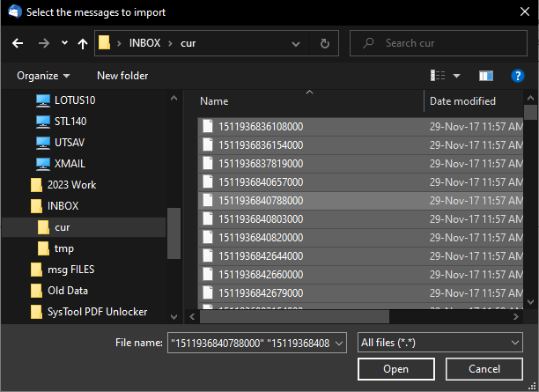Viewport: 539px width, 392px height.
Task: Select cur in the address breadcrumb
Action: click(188, 43)
